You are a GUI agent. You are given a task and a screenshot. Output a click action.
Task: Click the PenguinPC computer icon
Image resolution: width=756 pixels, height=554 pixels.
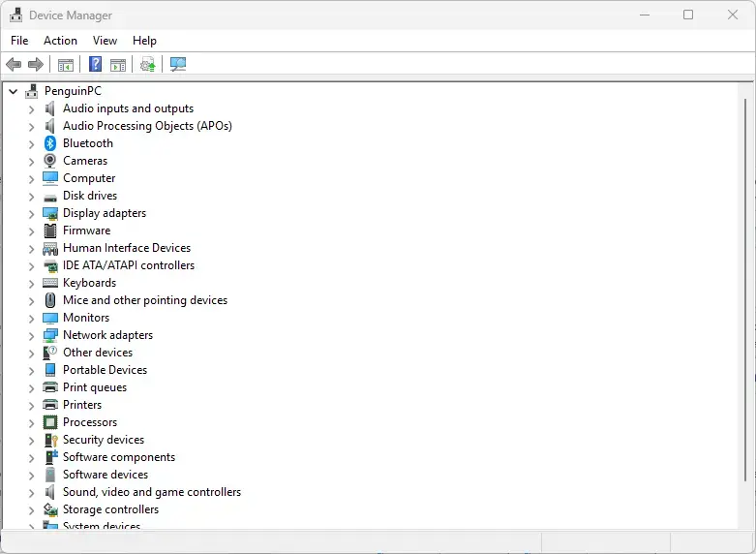click(32, 91)
